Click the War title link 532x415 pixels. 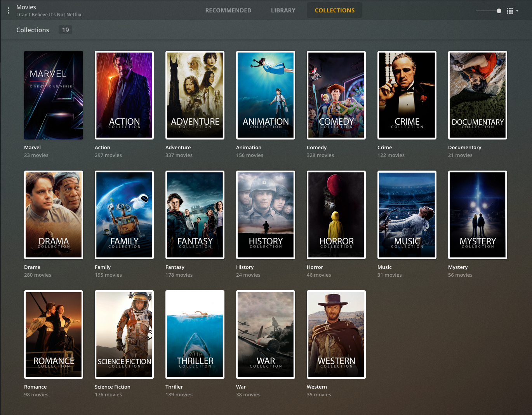pyautogui.click(x=241, y=387)
